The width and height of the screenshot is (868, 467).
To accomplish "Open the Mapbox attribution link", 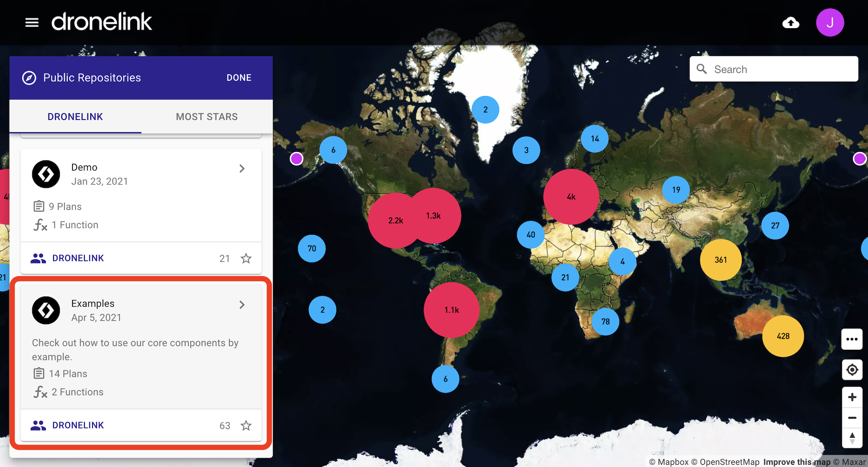I will [x=669, y=462].
